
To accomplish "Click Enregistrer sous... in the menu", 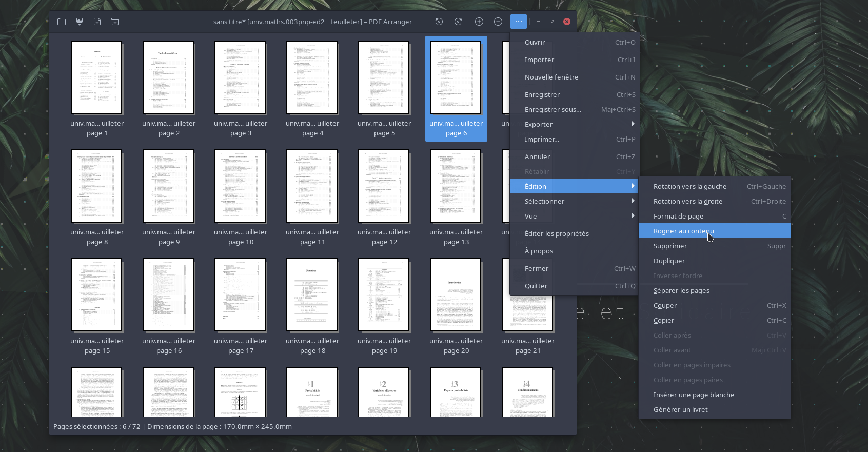I will 553,109.
